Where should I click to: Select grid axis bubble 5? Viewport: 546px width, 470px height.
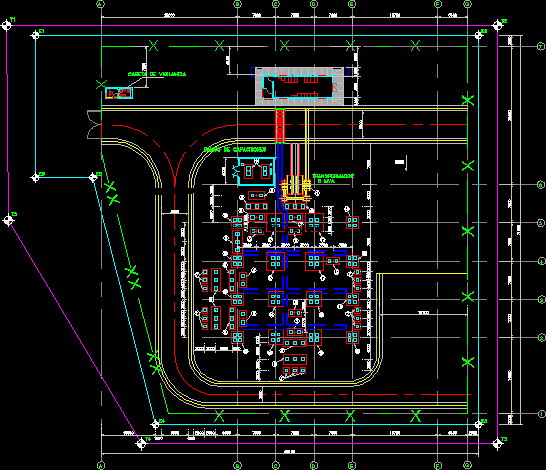tap(541, 223)
